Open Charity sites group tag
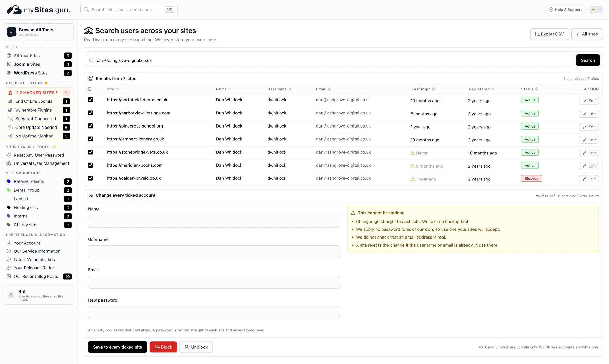 click(39, 225)
